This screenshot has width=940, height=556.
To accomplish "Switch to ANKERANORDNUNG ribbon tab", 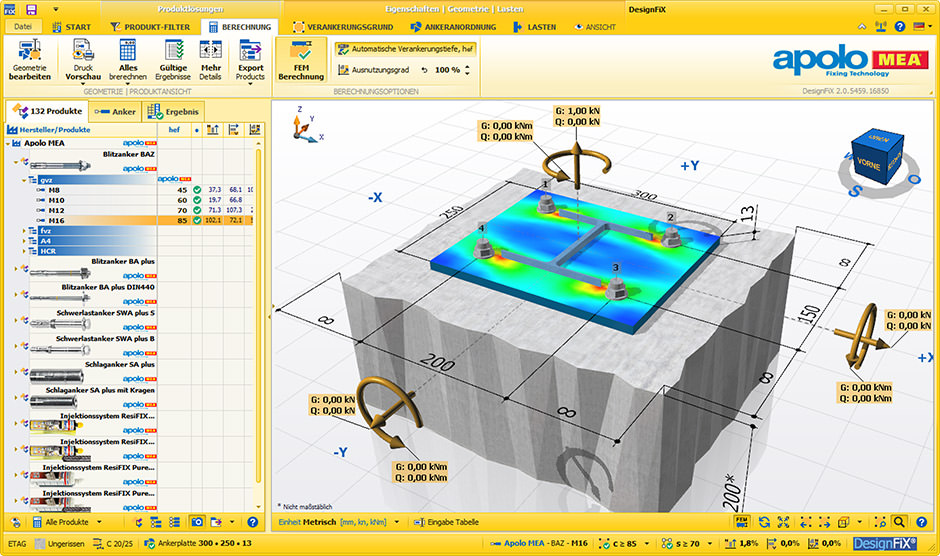I will click(x=453, y=27).
